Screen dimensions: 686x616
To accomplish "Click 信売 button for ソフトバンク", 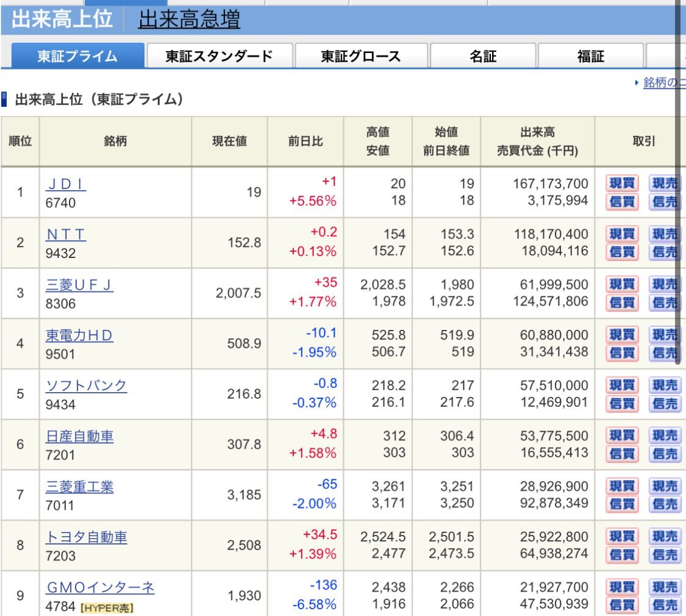I will (x=665, y=403).
